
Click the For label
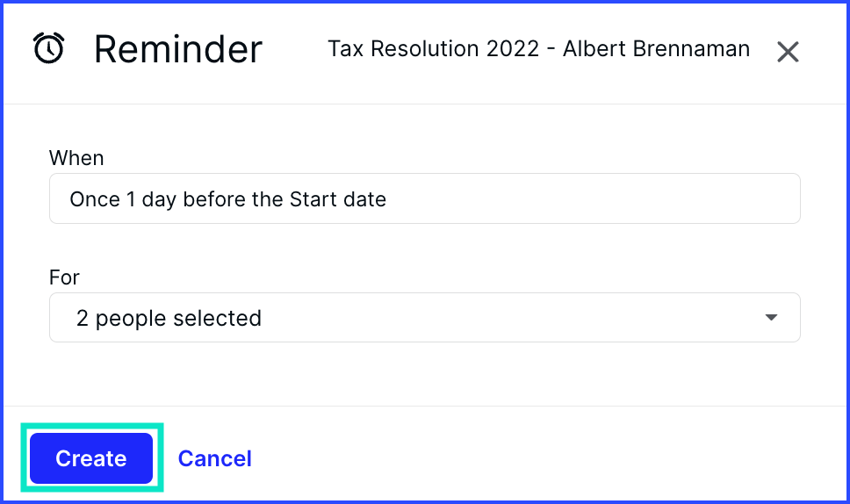point(64,277)
